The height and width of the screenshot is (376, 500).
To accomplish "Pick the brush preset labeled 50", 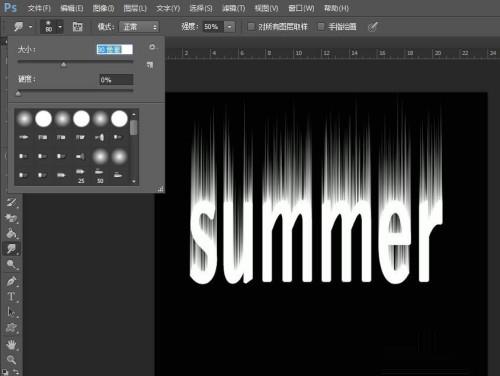I will (x=100, y=175).
